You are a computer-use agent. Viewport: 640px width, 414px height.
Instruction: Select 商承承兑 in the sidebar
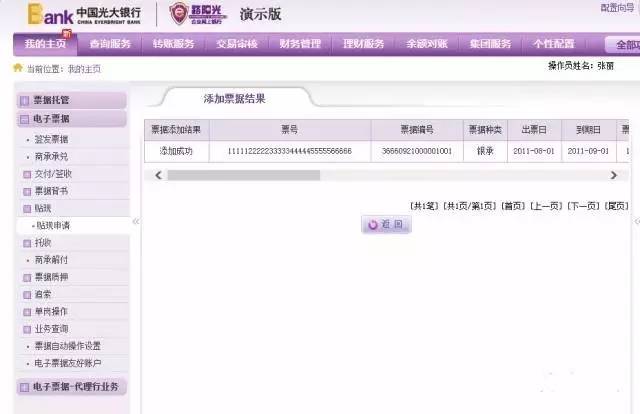[51, 157]
